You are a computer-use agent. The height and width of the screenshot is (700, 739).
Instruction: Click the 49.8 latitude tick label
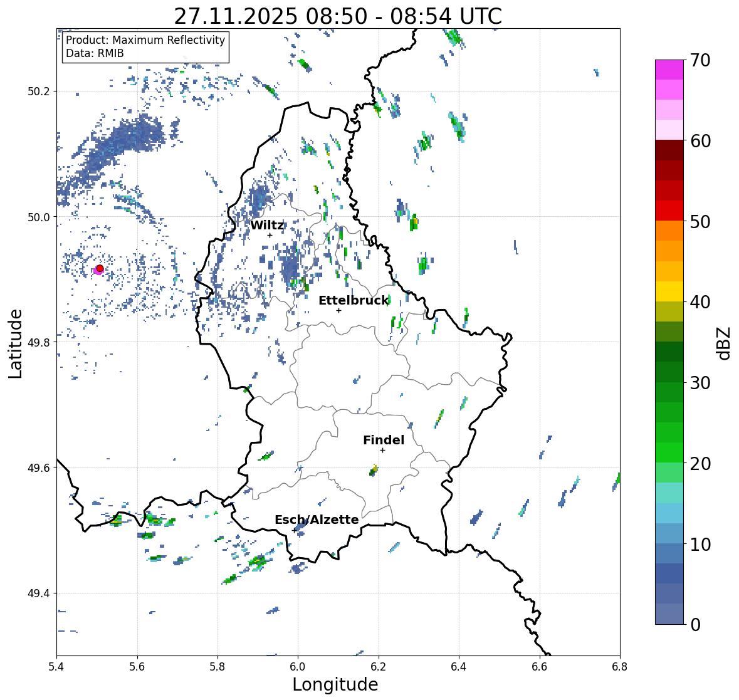pos(39,342)
